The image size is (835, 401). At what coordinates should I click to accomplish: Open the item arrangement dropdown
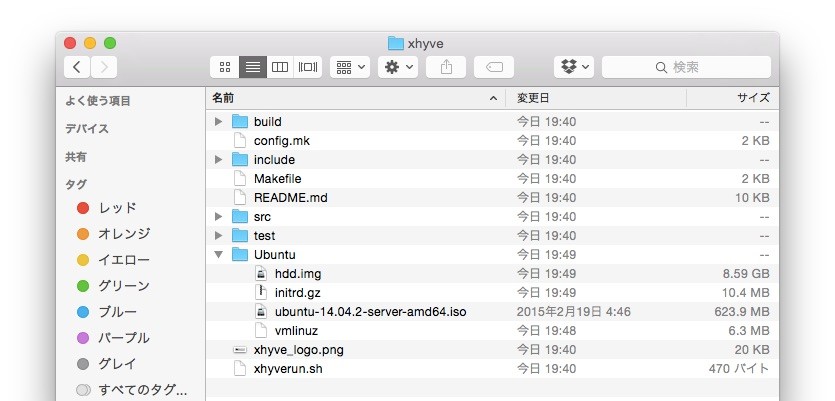(x=350, y=67)
